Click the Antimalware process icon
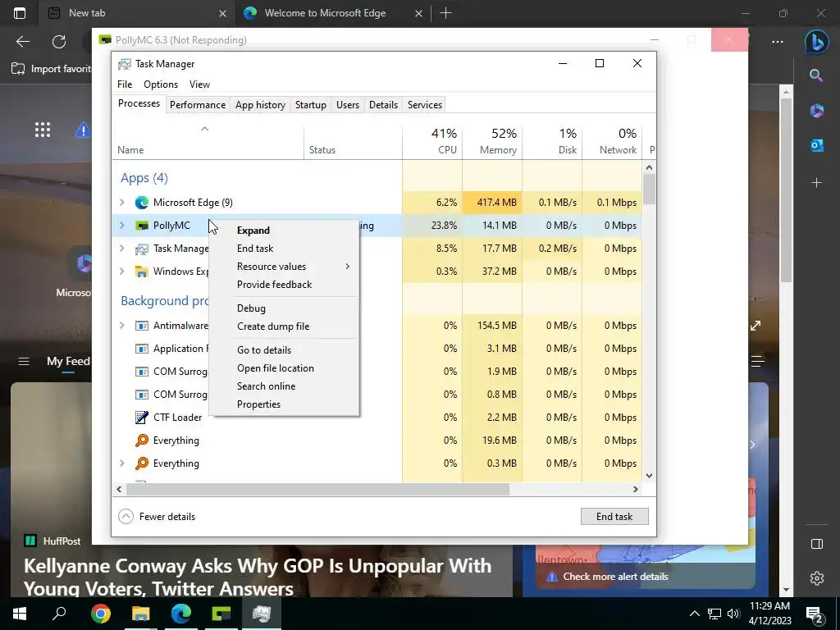Viewport: 840px width, 630px height. click(x=141, y=326)
